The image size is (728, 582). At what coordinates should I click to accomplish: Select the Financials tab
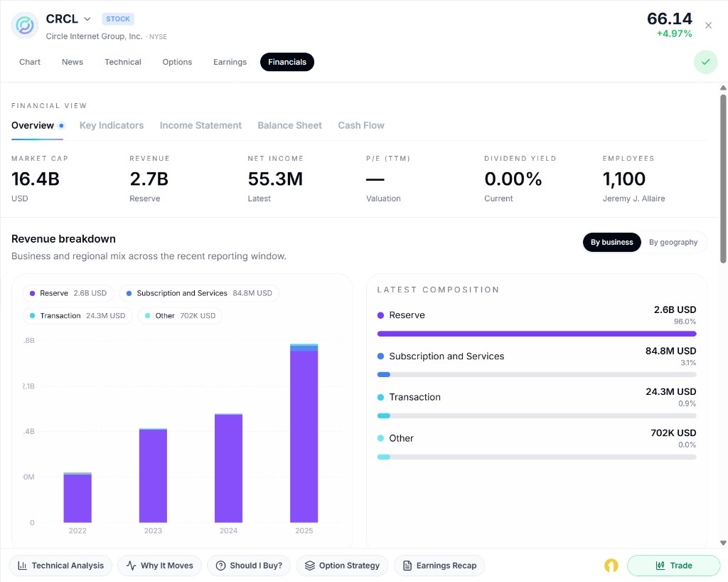pyautogui.click(x=287, y=62)
